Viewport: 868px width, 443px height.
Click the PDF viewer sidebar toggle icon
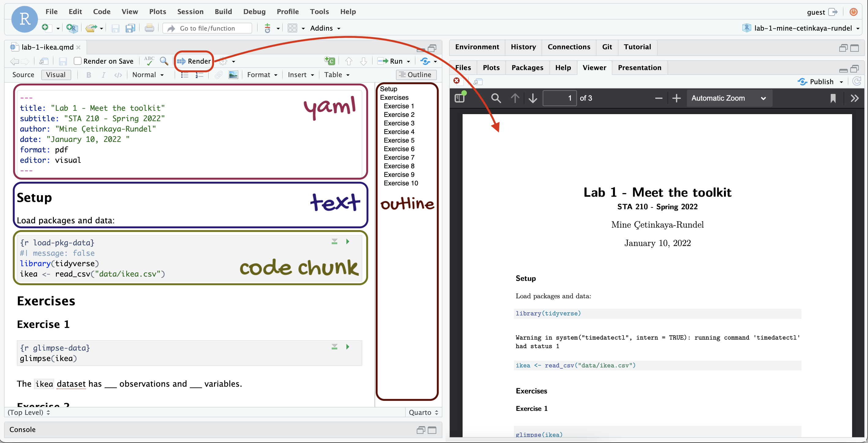tap(460, 98)
